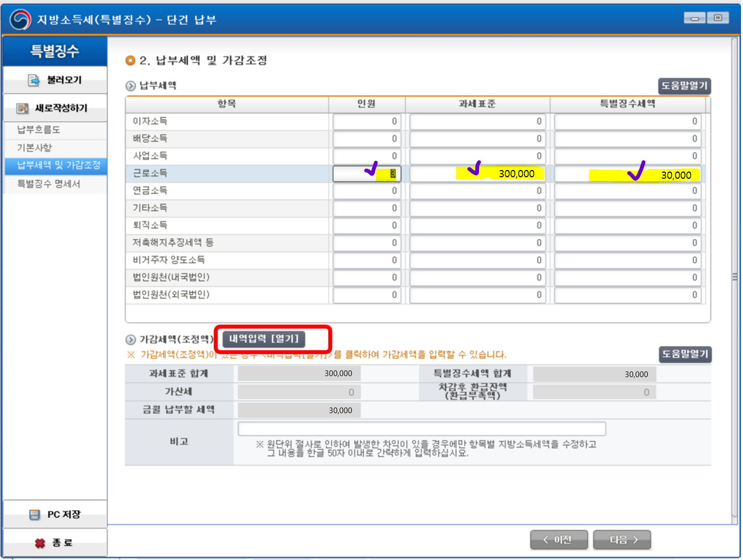Click the 종료 exit button
Image resolution: width=743 pixels, height=560 pixels.
point(55,543)
